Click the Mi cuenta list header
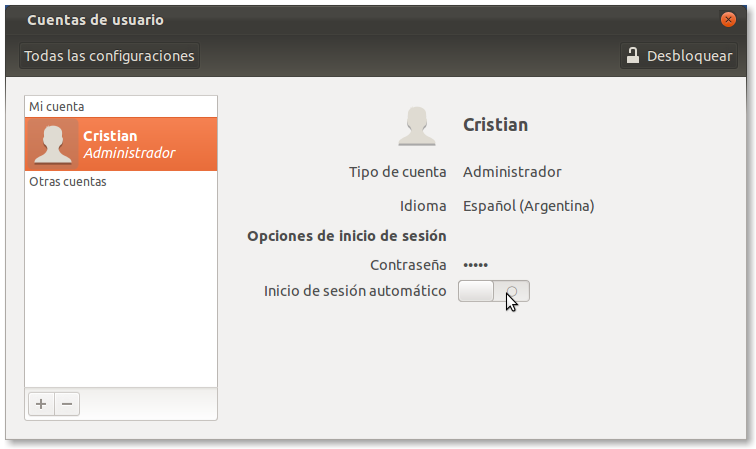The width and height of the screenshot is (756, 449). (57, 106)
